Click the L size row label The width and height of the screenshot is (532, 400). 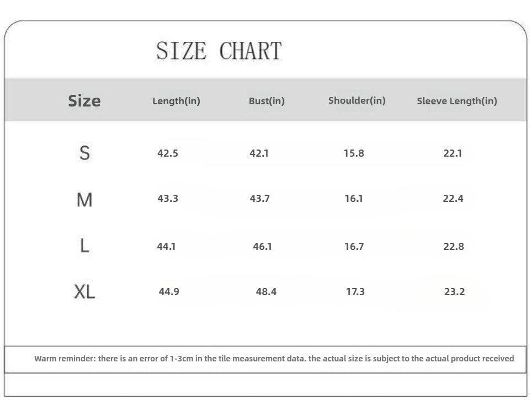tap(84, 246)
